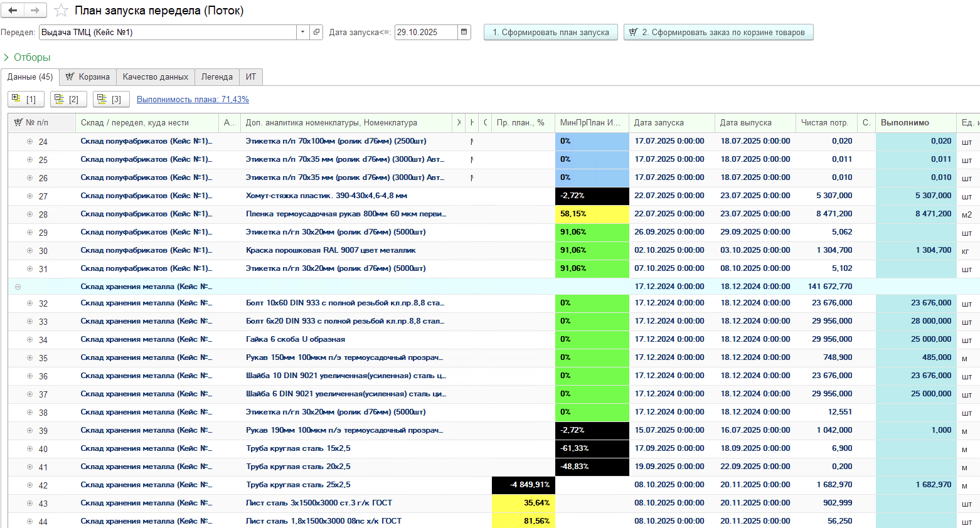Viewport: 980px width, 528px height.
Task: Focus the Передел input field
Action: pyautogui.click(x=168, y=32)
